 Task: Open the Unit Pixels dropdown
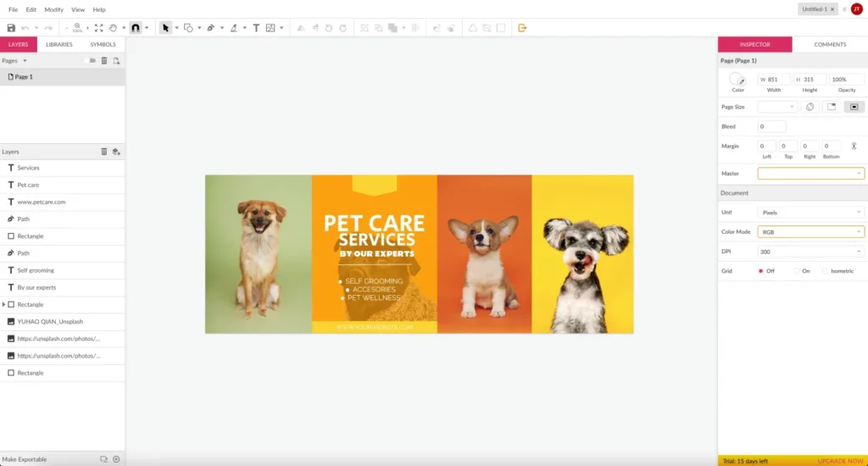810,213
